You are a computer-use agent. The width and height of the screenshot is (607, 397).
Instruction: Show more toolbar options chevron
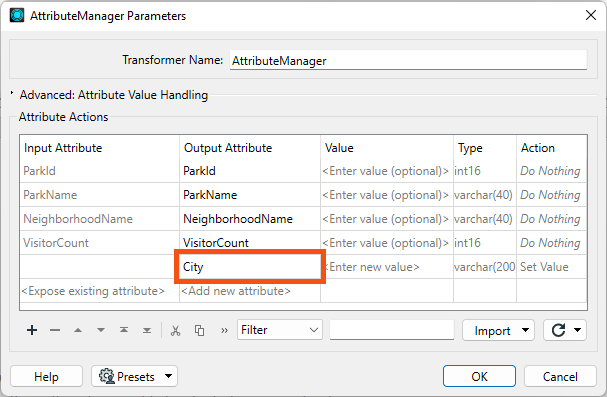tap(224, 330)
